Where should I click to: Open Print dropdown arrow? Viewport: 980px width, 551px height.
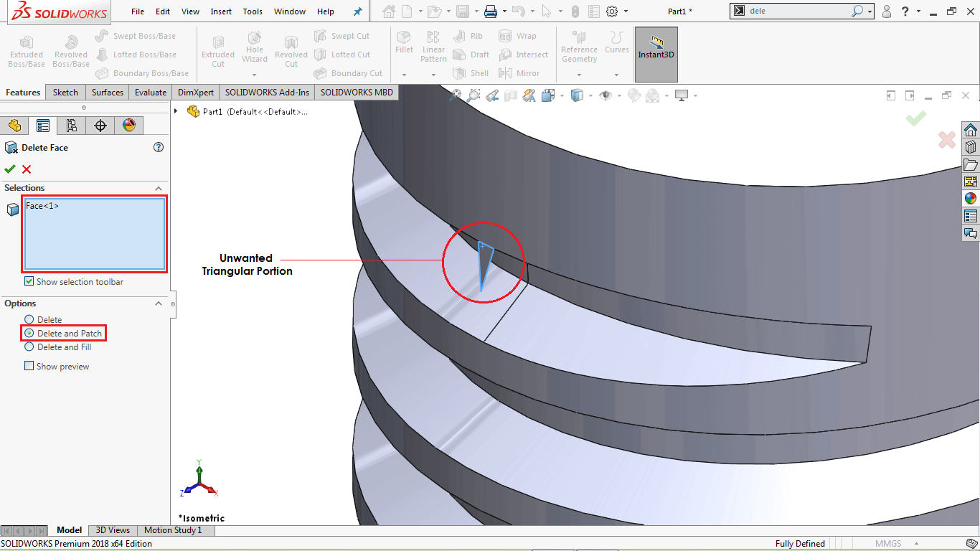tap(504, 12)
